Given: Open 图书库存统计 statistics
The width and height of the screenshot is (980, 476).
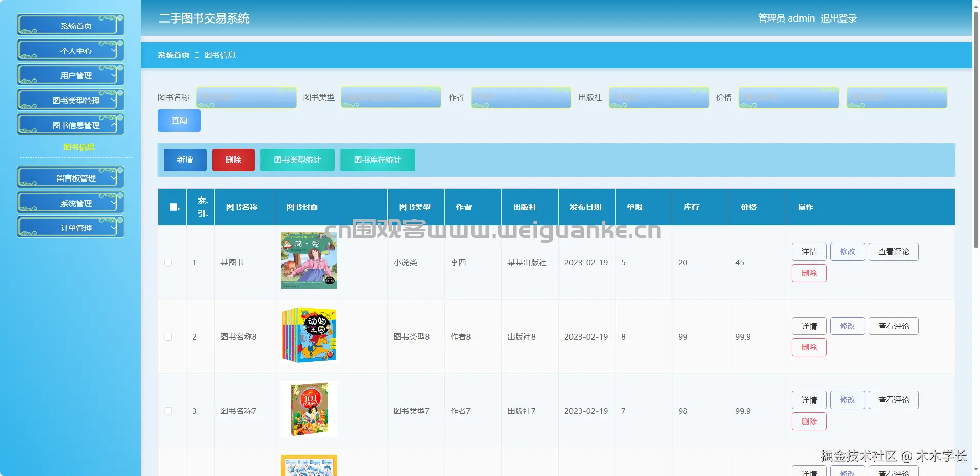Looking at the screenshot, I should coord(378,160).
